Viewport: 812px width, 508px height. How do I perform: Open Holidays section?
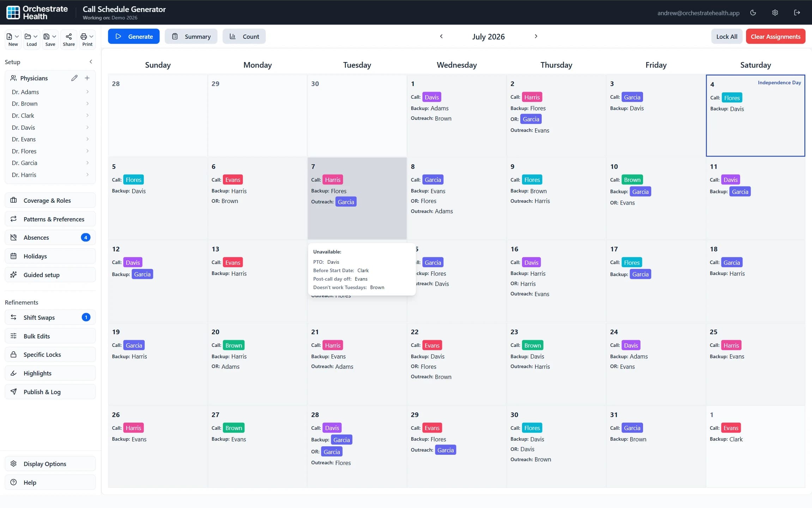point(50,256)
